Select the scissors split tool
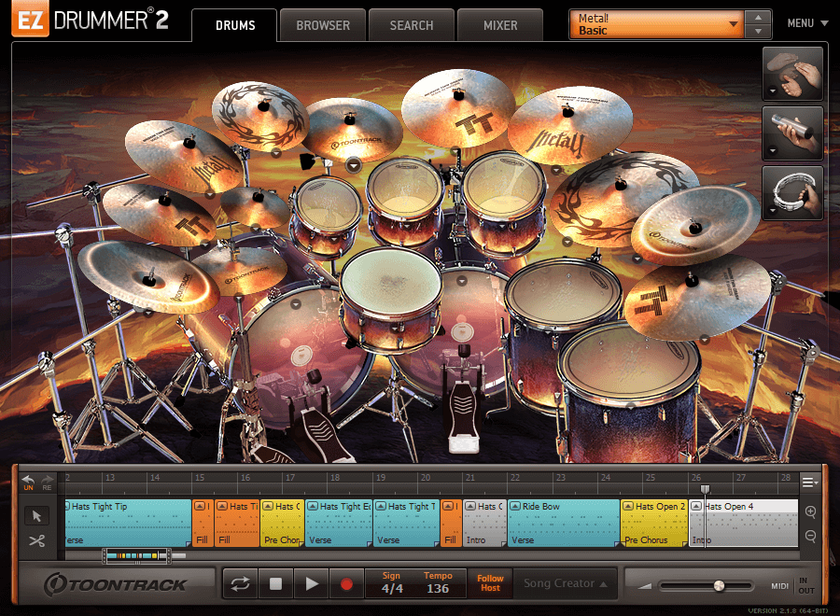Image resolution: width=840 pixels, height=616 pixels. point(38,542)
